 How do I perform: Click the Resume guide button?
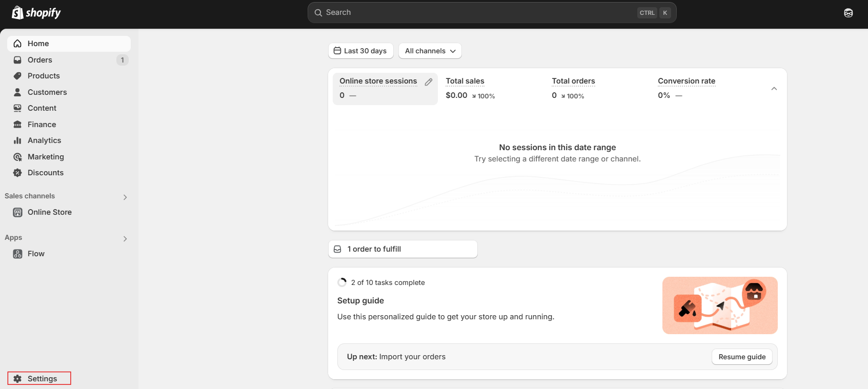pyautogui.click(x=742, y=357)
